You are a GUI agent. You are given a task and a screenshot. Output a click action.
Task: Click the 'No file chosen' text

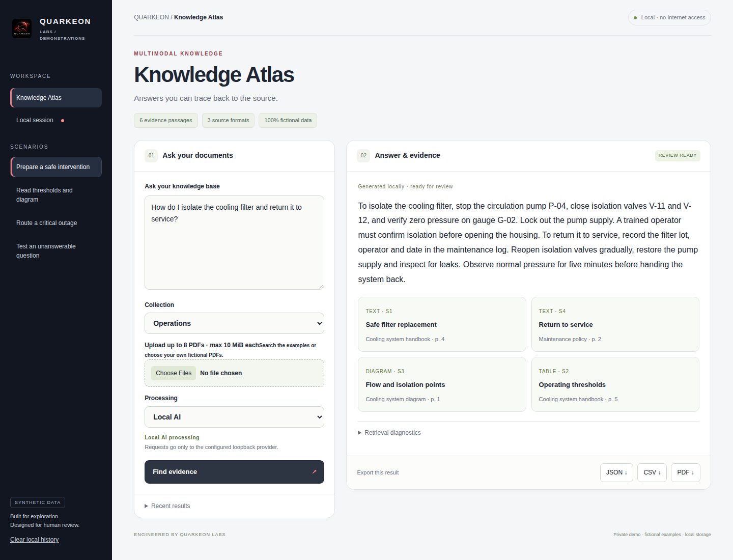[x=221, y=373]
